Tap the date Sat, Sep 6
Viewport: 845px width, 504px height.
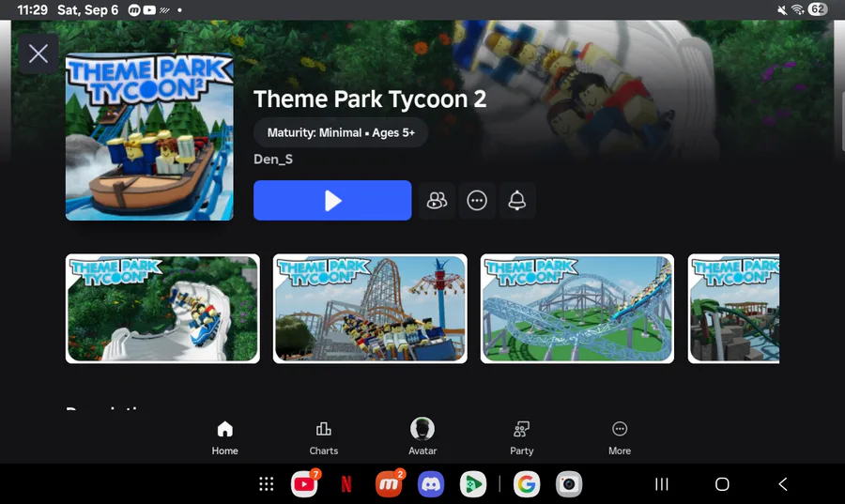(88, 9)
